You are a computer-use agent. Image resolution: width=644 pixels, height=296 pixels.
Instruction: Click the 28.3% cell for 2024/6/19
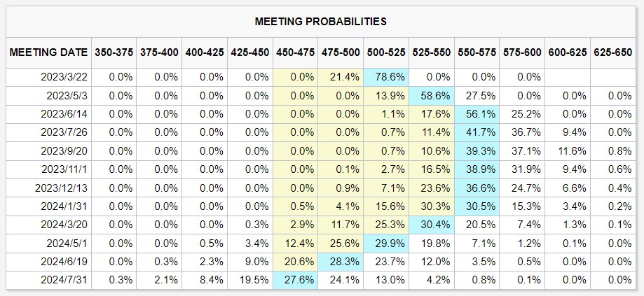coord(341,261)
